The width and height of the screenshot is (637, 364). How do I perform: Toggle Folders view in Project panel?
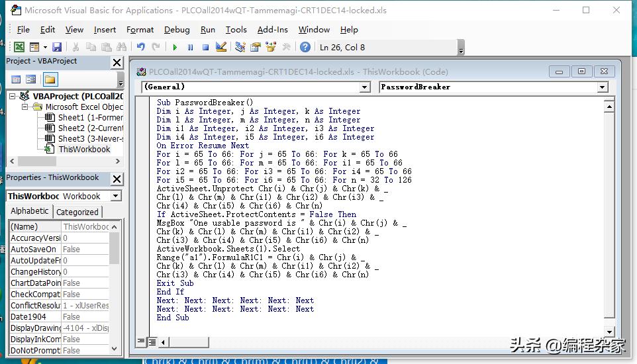tap(50, 79)
